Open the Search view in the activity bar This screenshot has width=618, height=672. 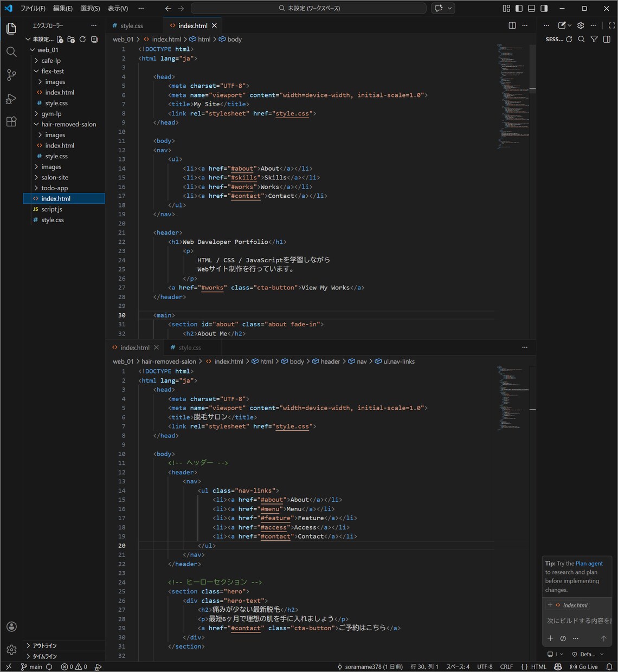tap(11, 52)
